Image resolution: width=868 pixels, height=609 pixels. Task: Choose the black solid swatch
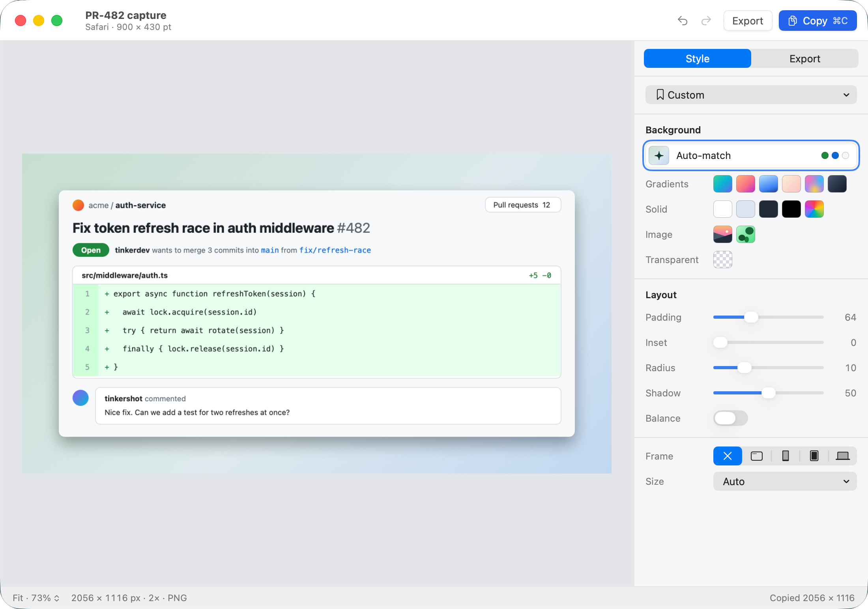tap(791, 209)
